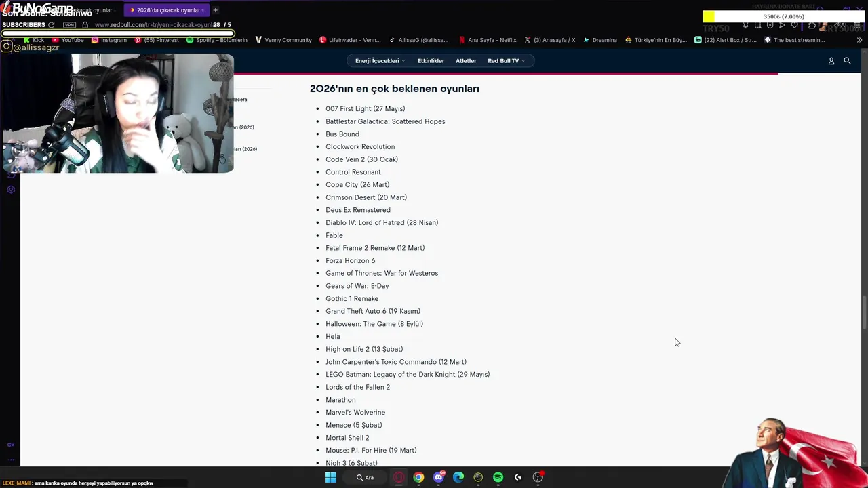Open Discord from the taskbar
The height and width of the screenshot is (488, 868).
(x=439, y=477)
